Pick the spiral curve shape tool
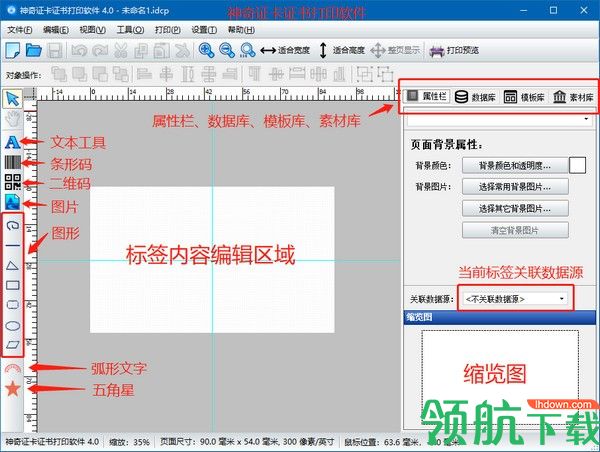 13,225
